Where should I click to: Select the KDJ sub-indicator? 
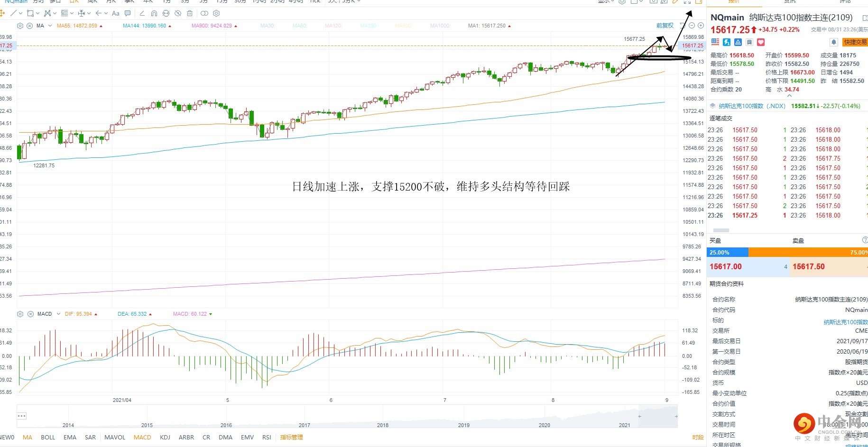coord(165,437)
